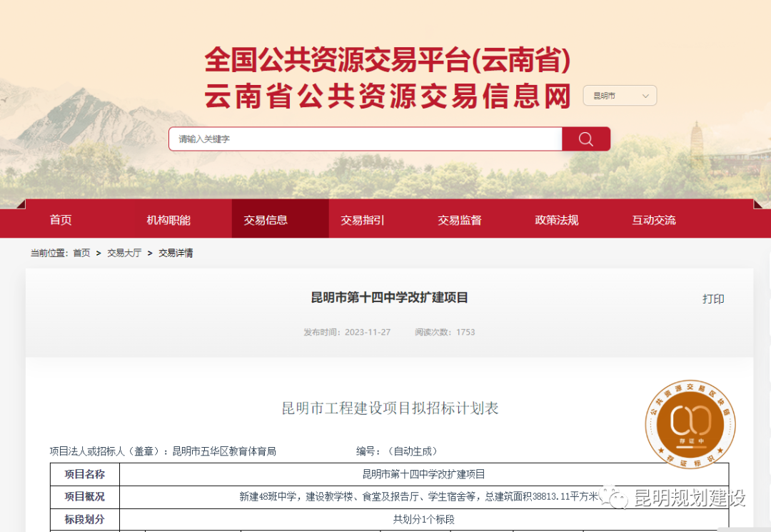Click the 项目名称 table header cell

click(x=84, y=474)
